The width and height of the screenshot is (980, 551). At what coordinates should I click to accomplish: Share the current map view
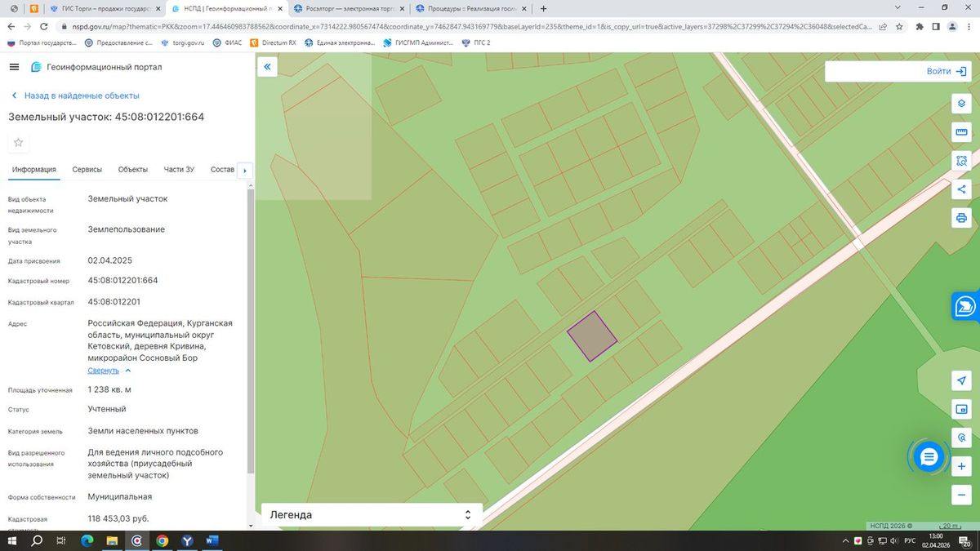961,189
